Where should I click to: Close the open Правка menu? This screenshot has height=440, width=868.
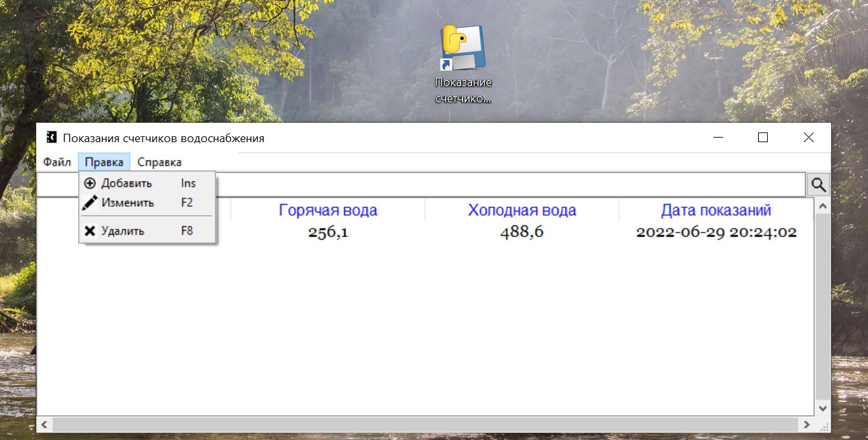pos(104,162)
